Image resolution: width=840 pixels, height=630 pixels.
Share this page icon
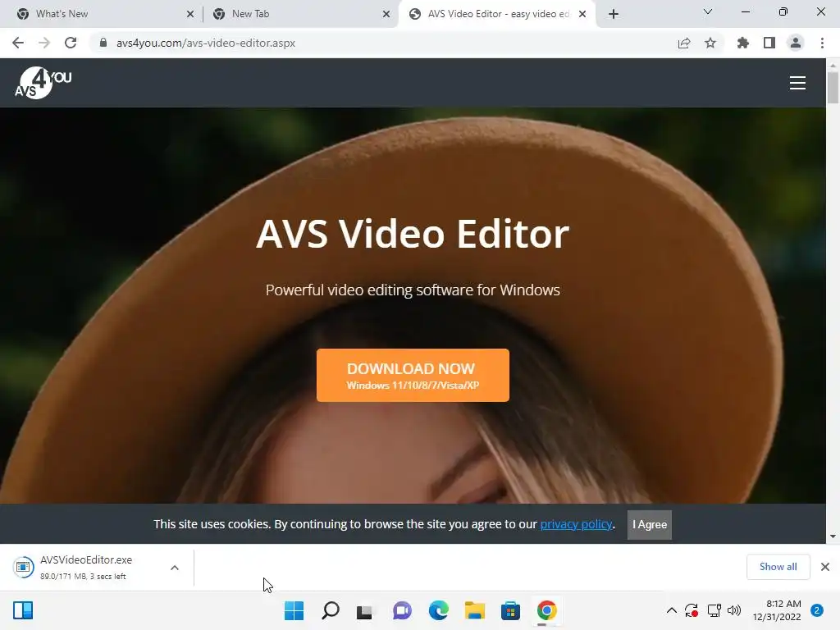(683, 43)
